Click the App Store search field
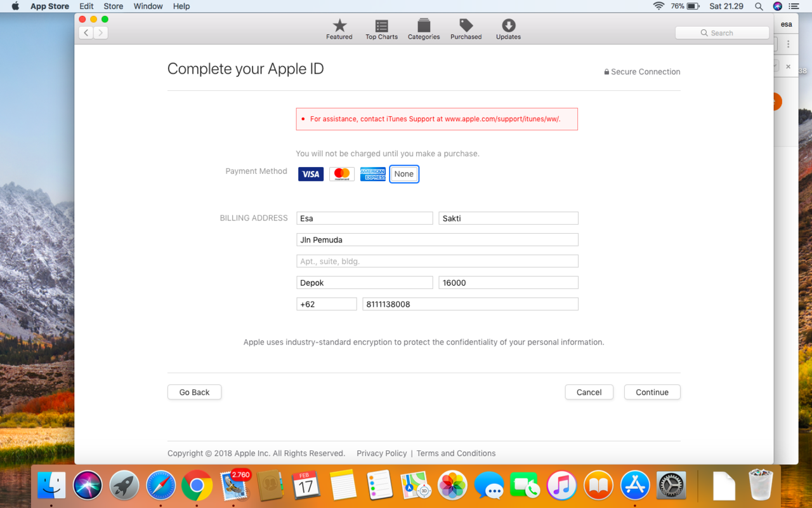 (722, 33)
